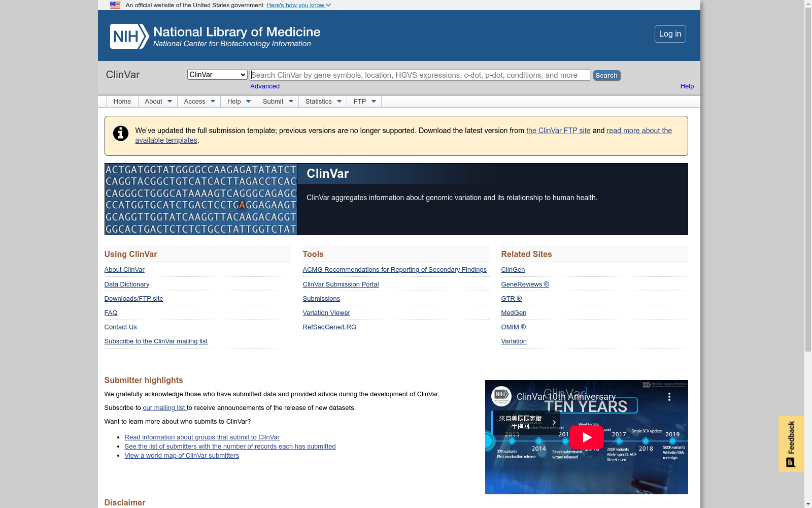Subscribe to the ClinVar mailing list link

[x=156, y=341]
